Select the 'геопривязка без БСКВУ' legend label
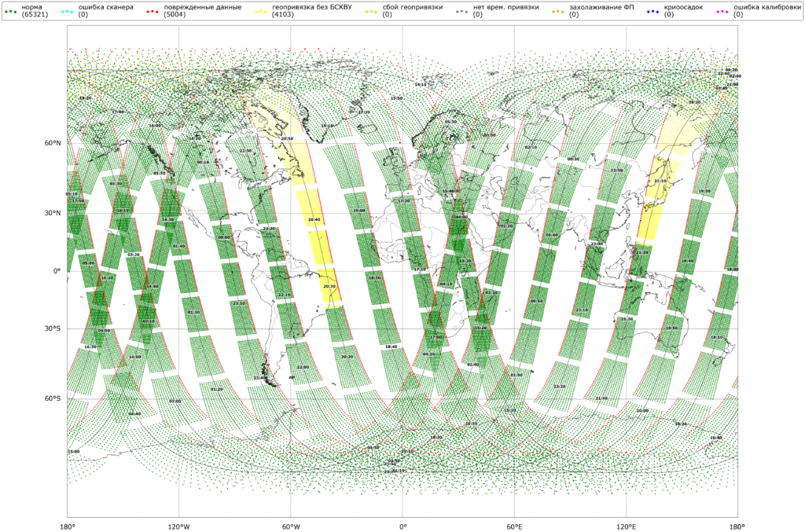This screenshot has width=805, height=532. click(x=312, y=7)
